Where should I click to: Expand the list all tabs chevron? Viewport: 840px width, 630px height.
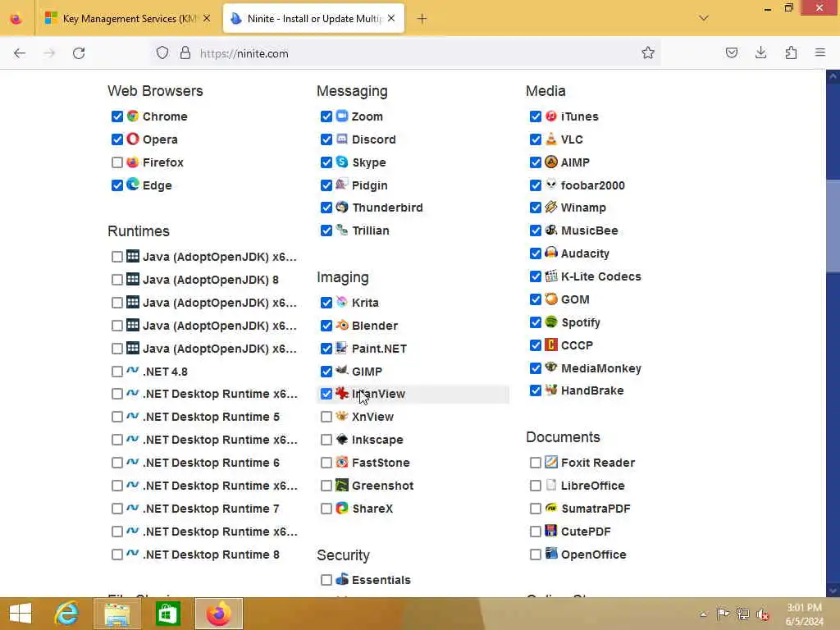tap(704, 18)
